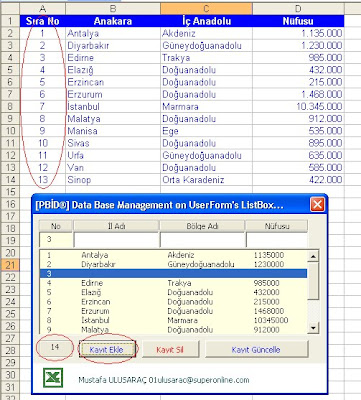Select the Malatya row in the listbox

[173, 329]
